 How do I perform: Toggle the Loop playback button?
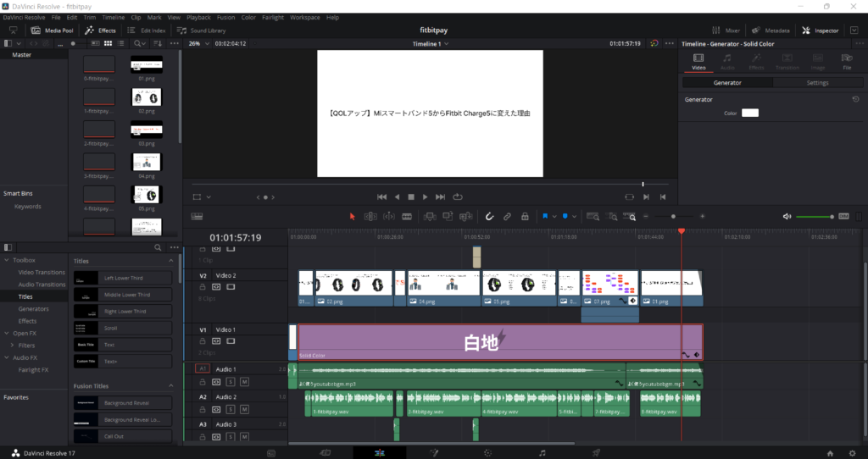[457, 196]
